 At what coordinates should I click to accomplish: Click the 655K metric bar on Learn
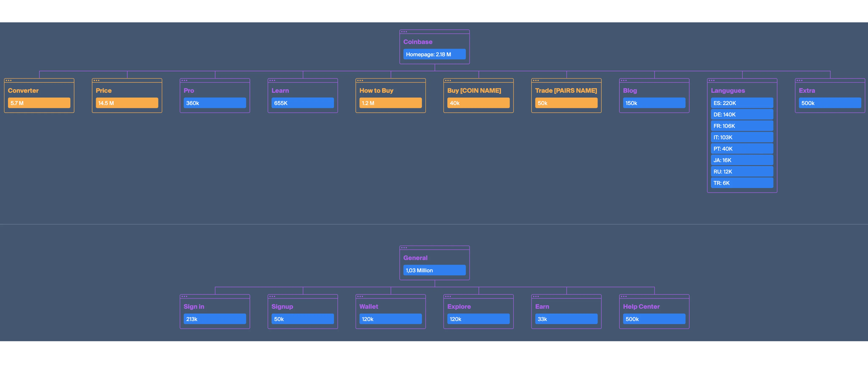pyautogui.click(x=302, y=103)
